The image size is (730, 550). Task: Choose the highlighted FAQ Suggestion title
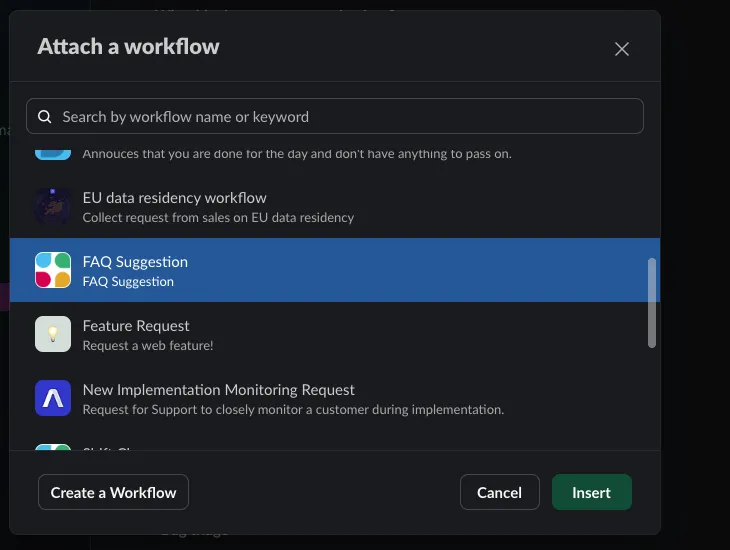click(135, 262)
